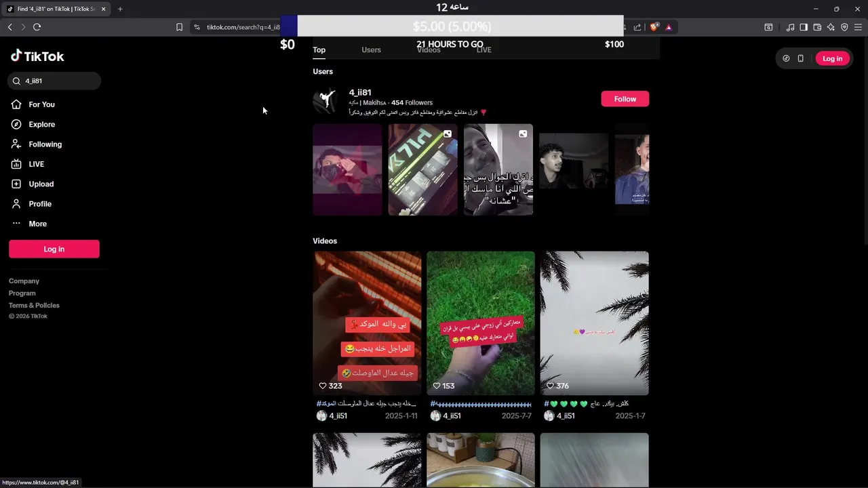Open the Following feed in sidebar
This screenshot has width=868, height=488.
pos(37,144)
